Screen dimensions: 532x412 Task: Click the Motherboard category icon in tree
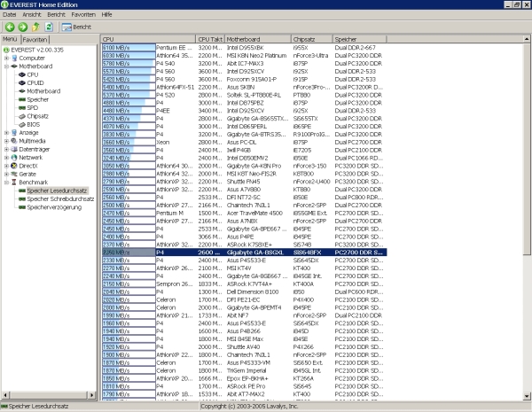coord(14,66)
